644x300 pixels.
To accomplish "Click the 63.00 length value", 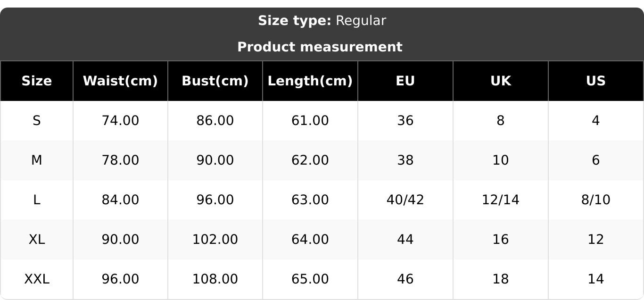I will click(x=310, y=200).
